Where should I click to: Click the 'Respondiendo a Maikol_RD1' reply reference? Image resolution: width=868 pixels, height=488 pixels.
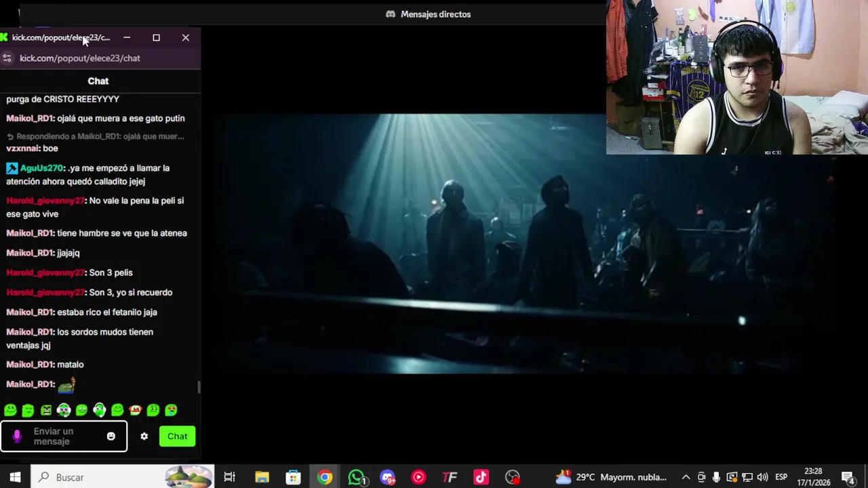click(x=96, y=136)
